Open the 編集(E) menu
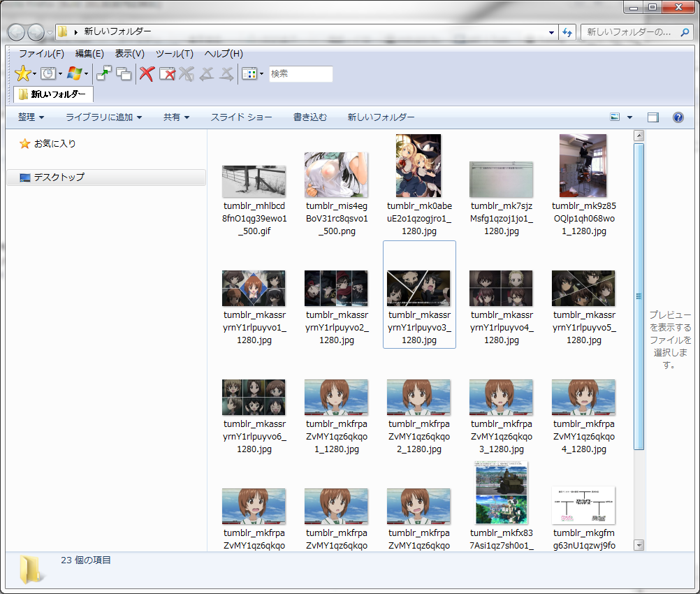 pyautogui.click(x=89, y=54)
